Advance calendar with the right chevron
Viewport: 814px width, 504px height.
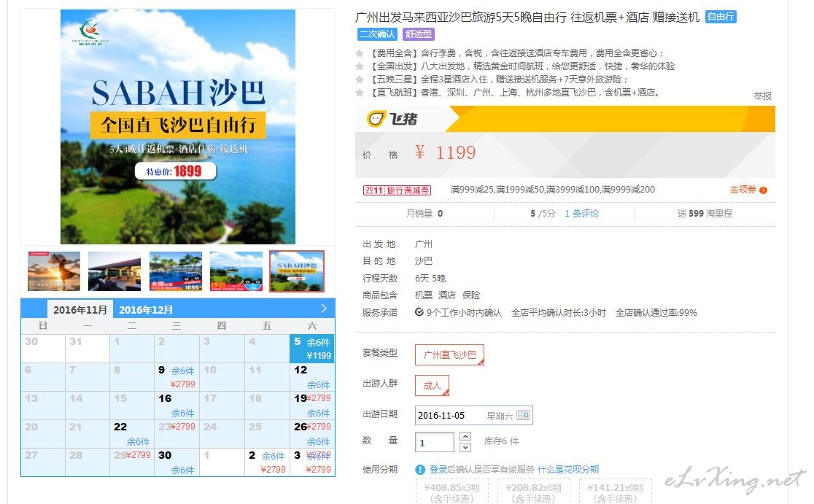coord(324,309)
